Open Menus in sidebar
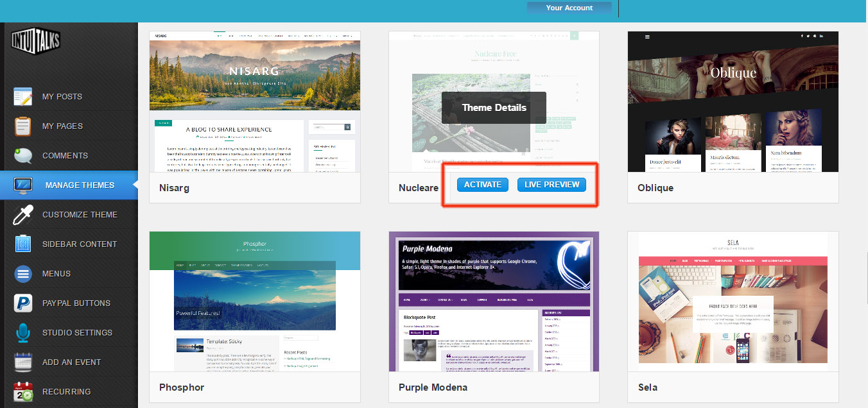 [69, 273]
